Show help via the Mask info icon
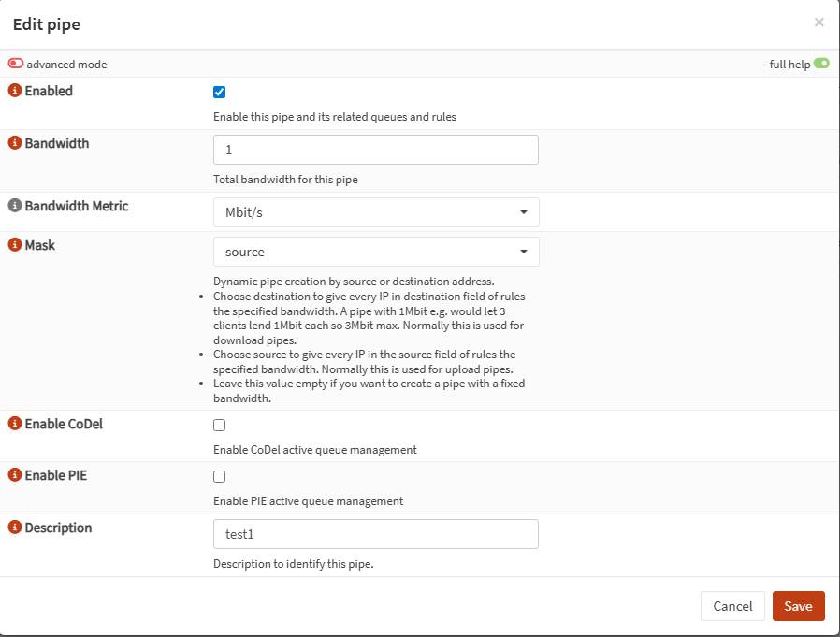The width and height of the screenshot is (840, 637). coord(14,245)
